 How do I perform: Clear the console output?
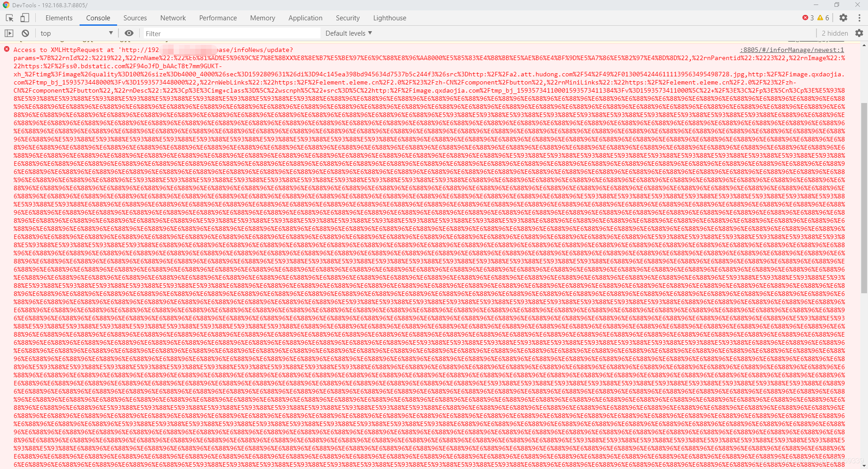click(x=25, y=33)
